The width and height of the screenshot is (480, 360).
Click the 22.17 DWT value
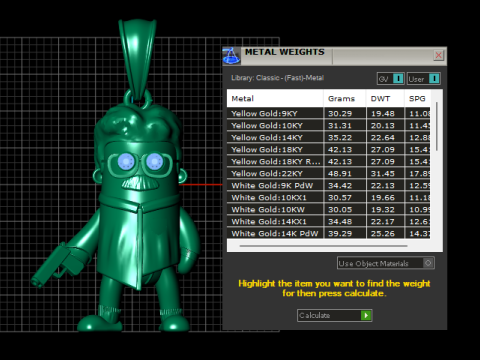click(x=383, y=222)
